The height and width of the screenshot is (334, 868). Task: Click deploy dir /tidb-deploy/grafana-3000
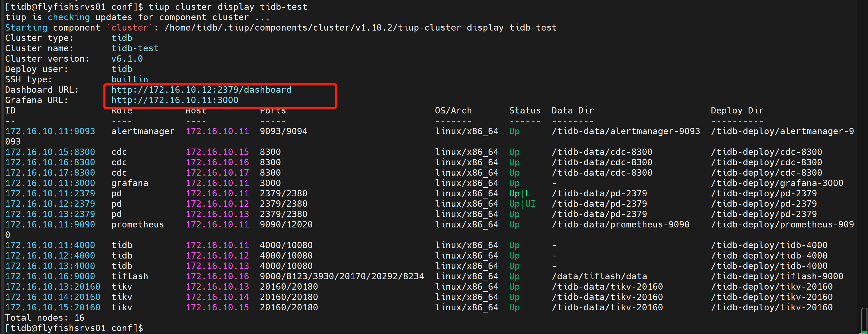click(777, 183)
